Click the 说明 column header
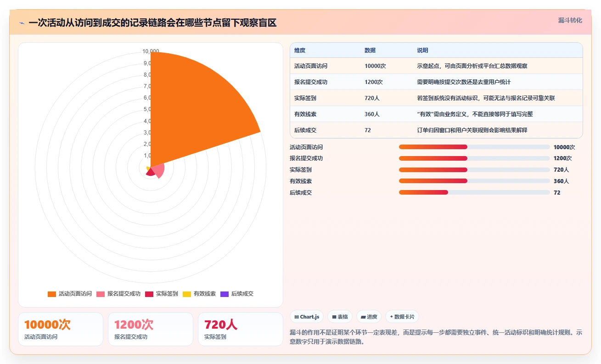 click(422, 50)
